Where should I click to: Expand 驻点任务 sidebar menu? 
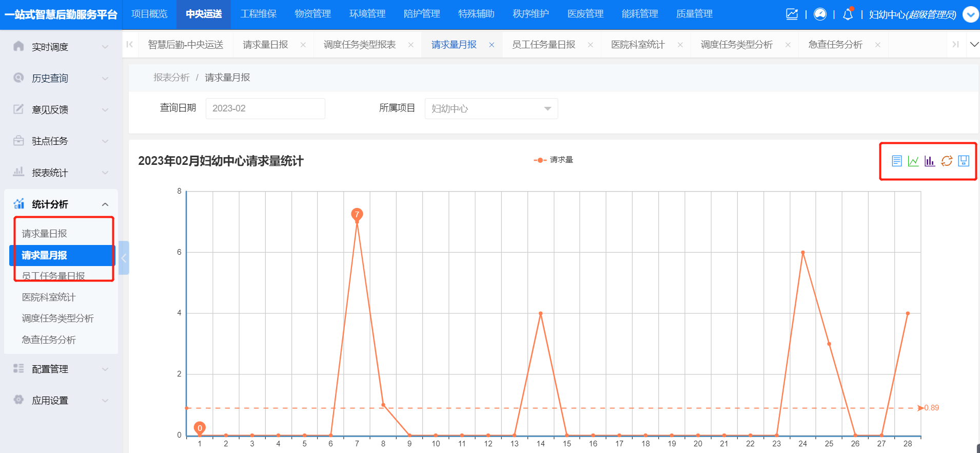105,141
